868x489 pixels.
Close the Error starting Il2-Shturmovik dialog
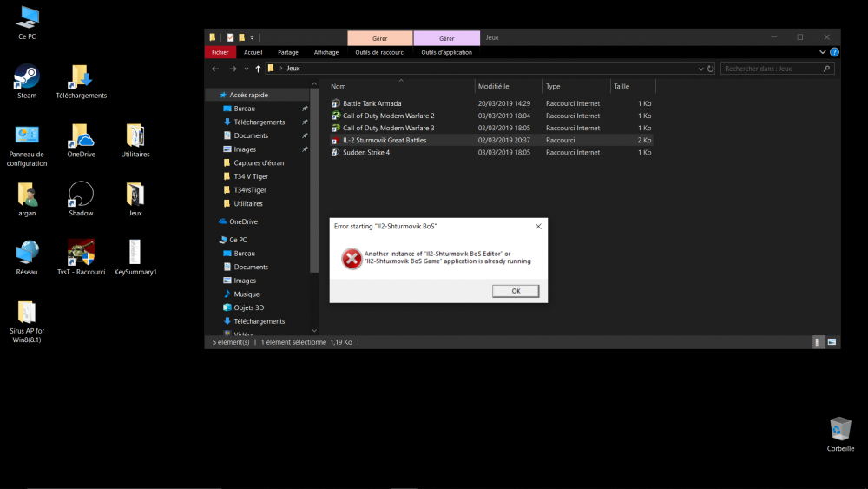pyautogui.click(x=538, y=226)
